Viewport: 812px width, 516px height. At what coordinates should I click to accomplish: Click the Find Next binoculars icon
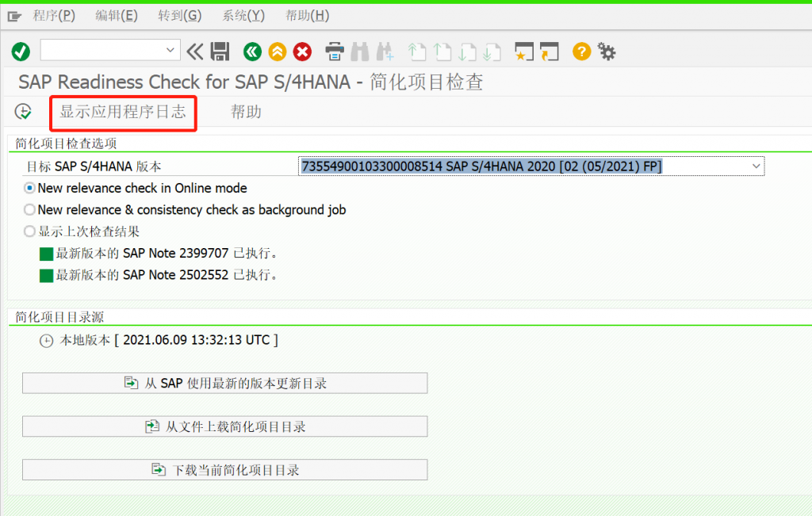pyautogui.click(x=385, y=52)
